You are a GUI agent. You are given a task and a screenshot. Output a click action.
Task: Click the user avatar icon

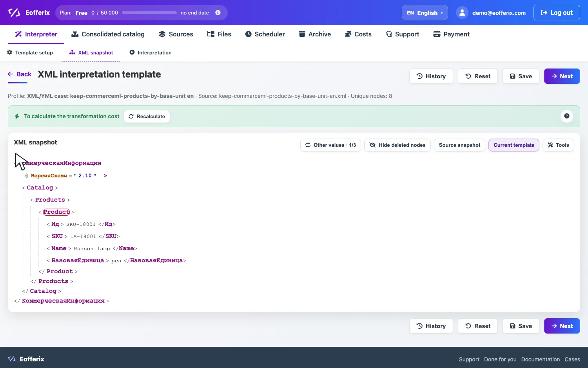tap(462, 13)
